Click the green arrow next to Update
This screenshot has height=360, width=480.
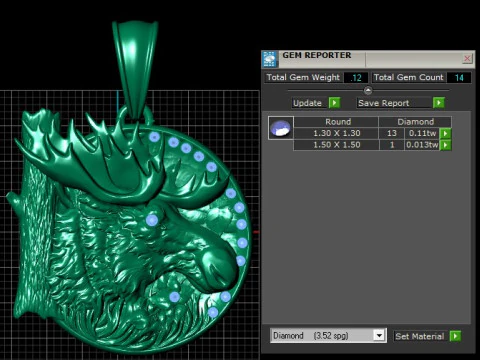pos(334,103)
